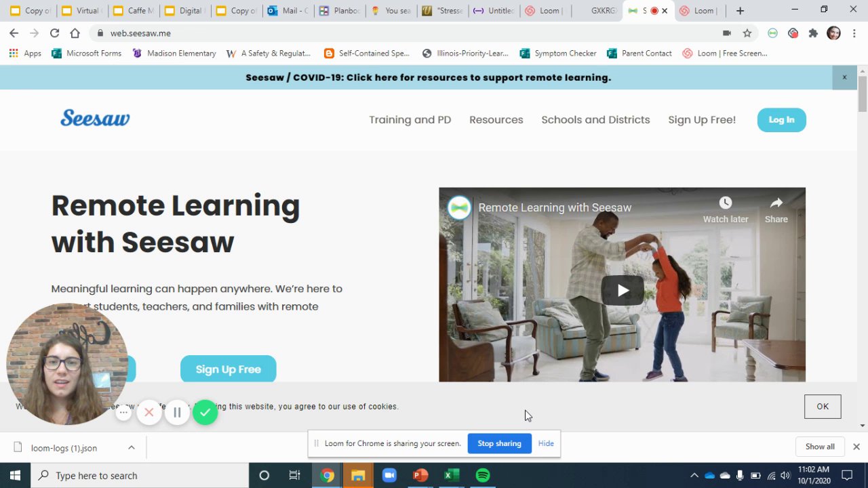Click the taskbar clock showing 11:02 AM
The image size is (868, 488).
813,475
